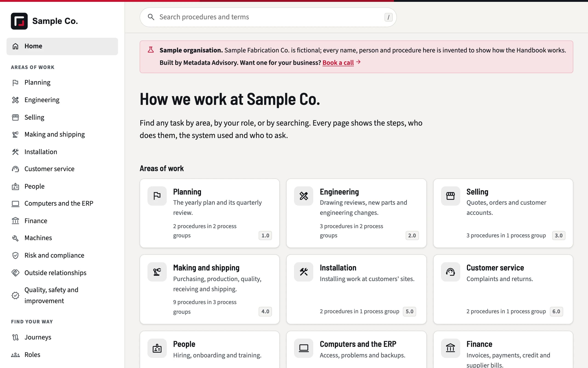Image resolution: width=588 pixels, height=368 pixels.
Task: Click the 4.0 badge on Making and shipping
Action: [x=265, y=311]
